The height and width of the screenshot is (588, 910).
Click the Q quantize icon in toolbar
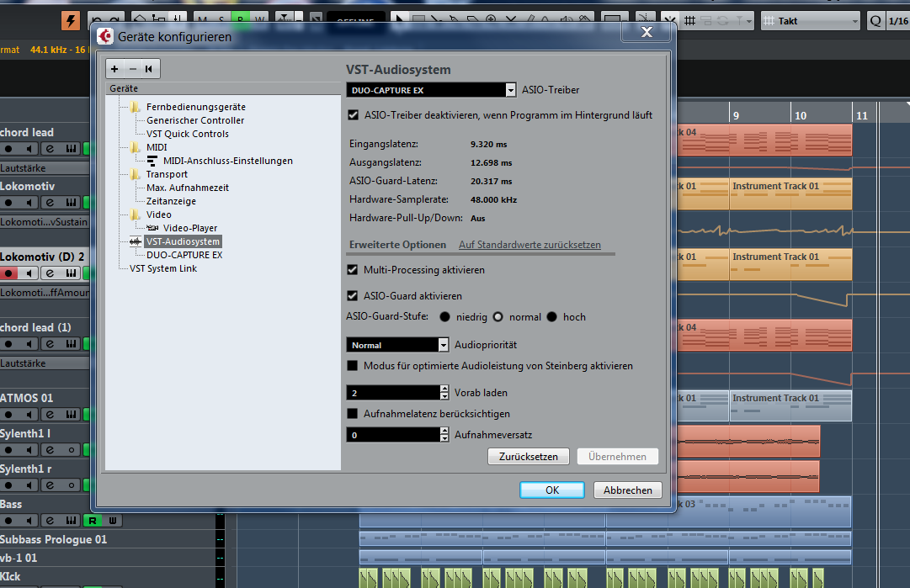pyautogui.click(x=875, y=21)
